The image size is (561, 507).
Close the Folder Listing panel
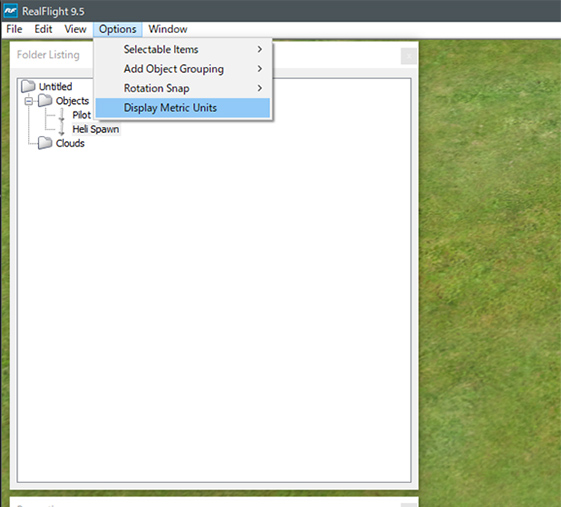pos(409,56)
